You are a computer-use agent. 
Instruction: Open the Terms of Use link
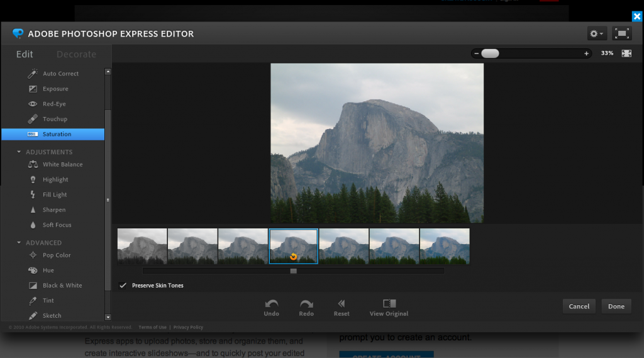point(152,327)
